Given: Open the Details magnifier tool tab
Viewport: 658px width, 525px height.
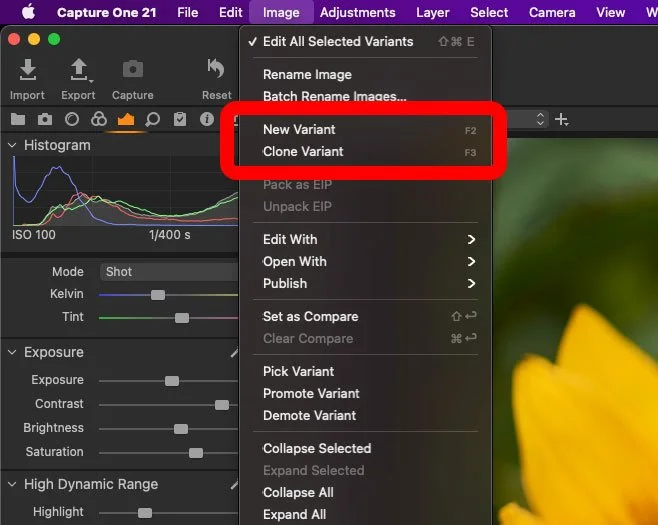Looking at the screenshot, I should [x=152, y=120].
